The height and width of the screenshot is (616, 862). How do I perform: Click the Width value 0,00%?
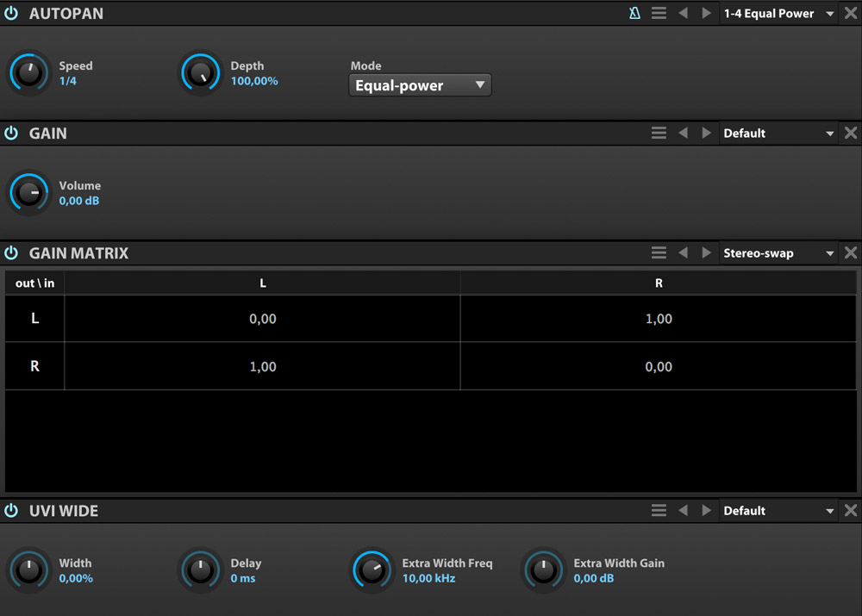(76, 578)
